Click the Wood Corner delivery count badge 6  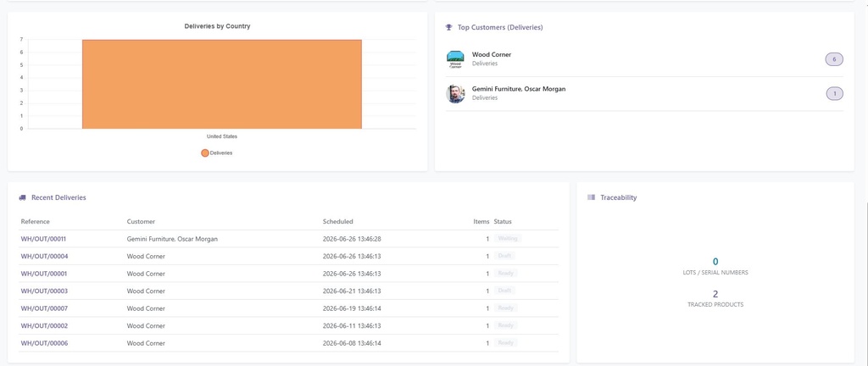coord(834,59)
